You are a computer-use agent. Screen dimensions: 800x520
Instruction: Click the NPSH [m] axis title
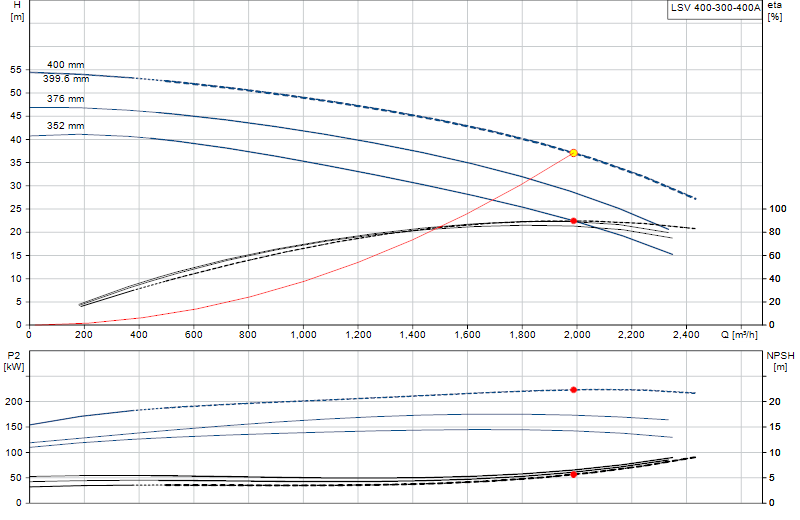[780, 361]
